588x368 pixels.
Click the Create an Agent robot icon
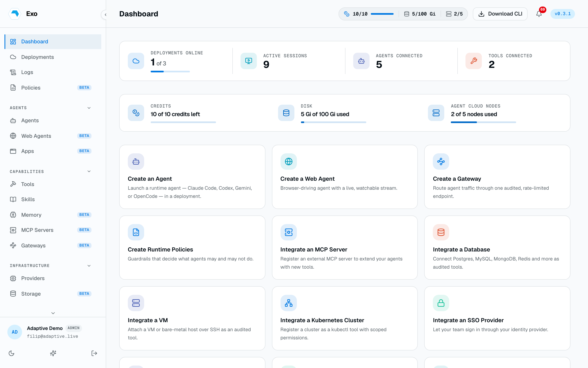pyautogui.click(x=136, y=161)
